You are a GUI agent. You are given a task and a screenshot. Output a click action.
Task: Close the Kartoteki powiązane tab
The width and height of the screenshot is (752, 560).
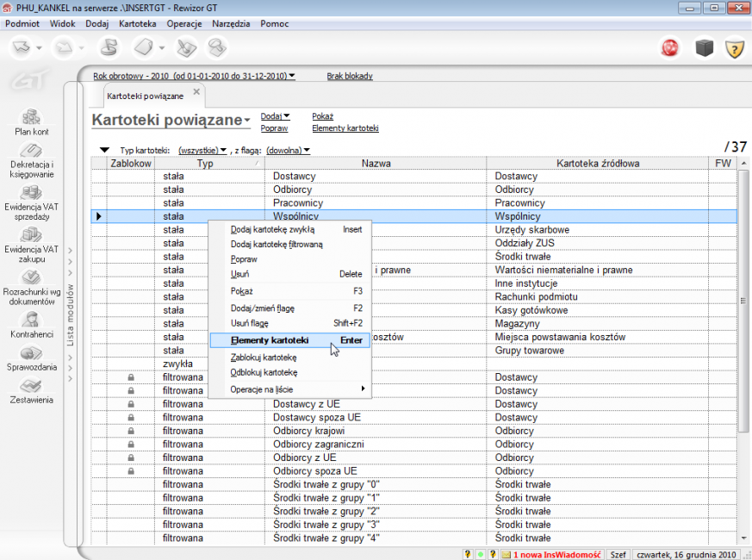click(196, 92)
